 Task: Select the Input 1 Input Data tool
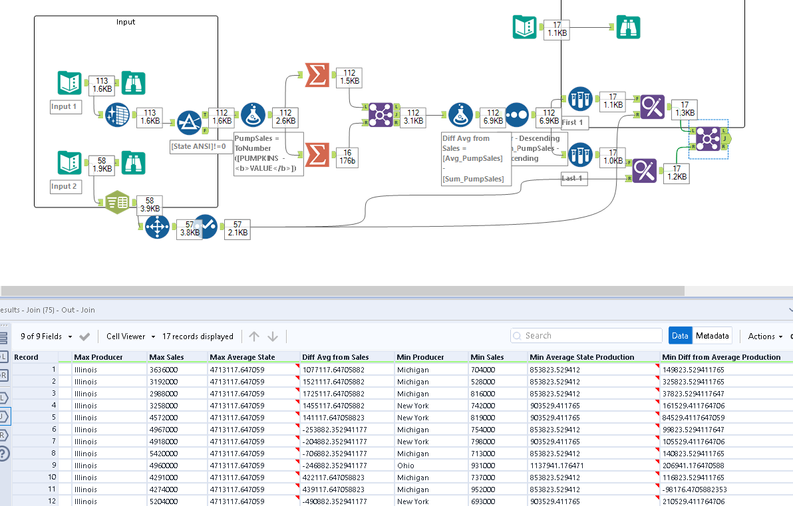click(x=69, y=83)
